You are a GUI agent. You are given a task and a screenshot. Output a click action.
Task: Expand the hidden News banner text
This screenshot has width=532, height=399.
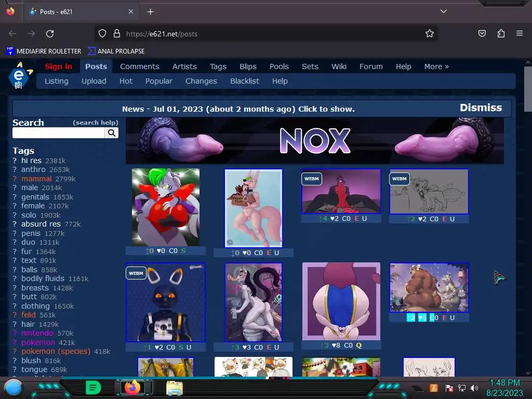(x=238, y=109)
